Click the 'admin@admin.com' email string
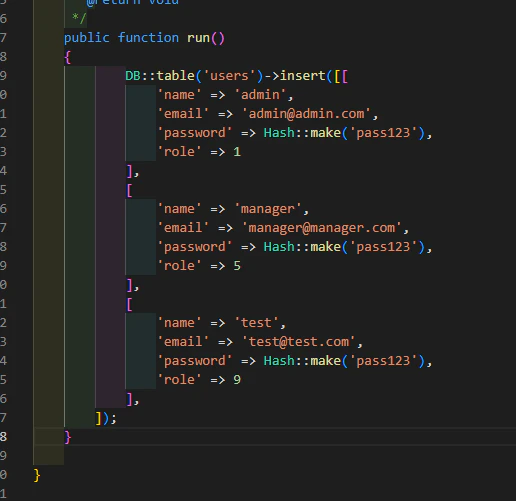The image size is (516, 501). [306, 114]
